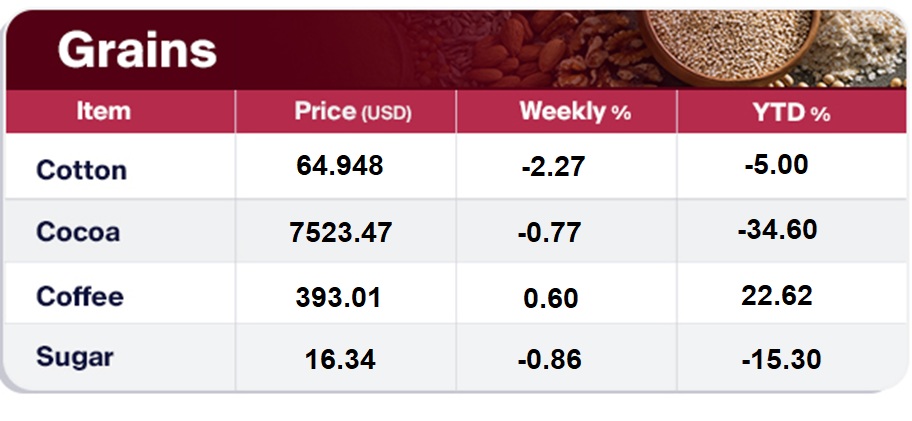Select the Cocoa row label
Image resolution: width=912 pixels, height=421 pixels.
tap(78, 232)
